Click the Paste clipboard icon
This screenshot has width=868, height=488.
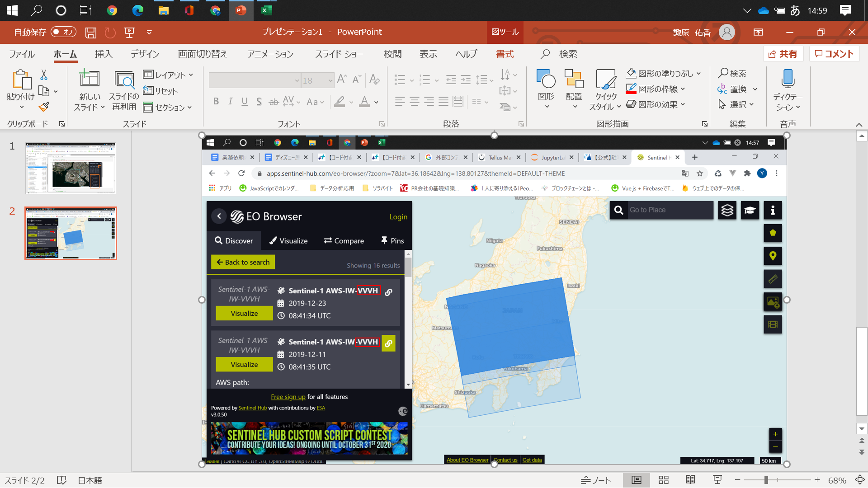point(21,80)
